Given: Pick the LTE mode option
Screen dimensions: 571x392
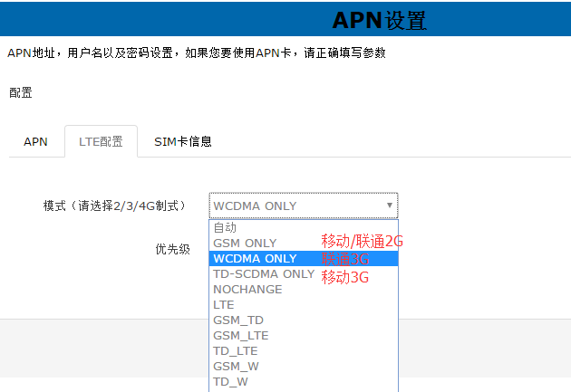Looking at the screenshot, I should (224, 305).
